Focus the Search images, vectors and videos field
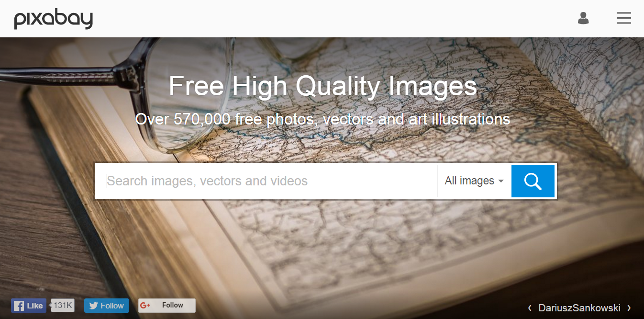The width and height of the screenshot is (644, 319). 267,181
